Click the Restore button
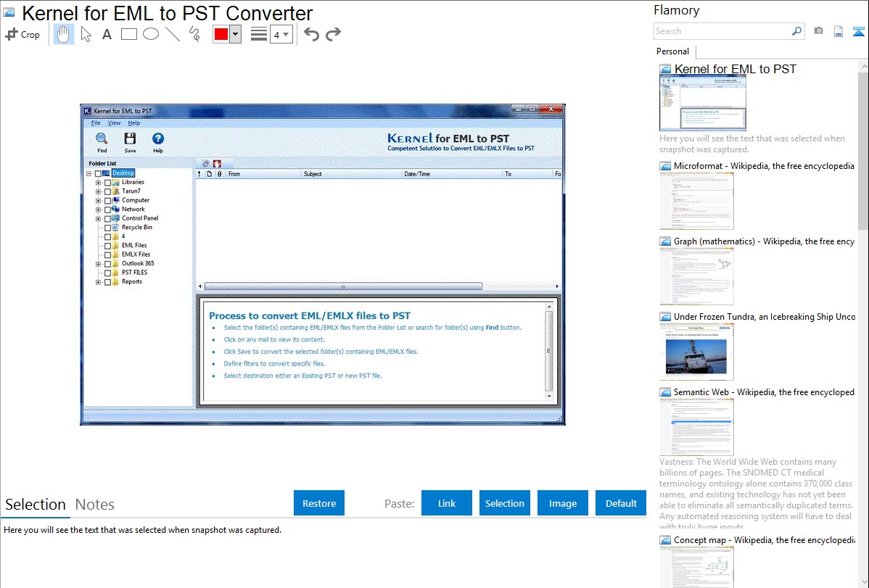Screen dimensions: 869x588 319,503
